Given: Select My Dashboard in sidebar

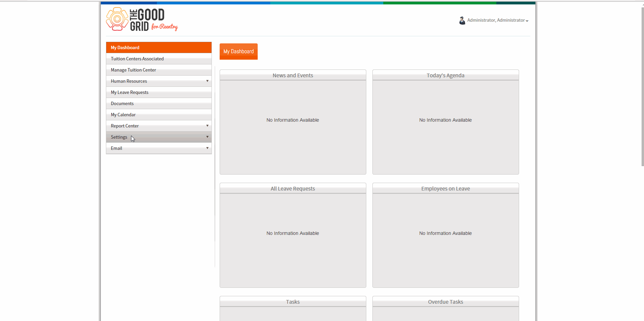Looking at the screenshot, I should pos(159,47).
